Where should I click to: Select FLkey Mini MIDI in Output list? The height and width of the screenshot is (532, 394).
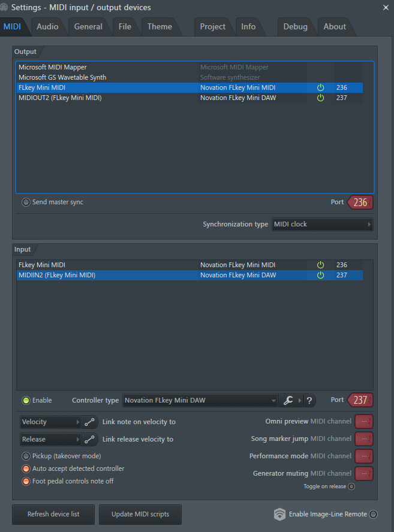coord(190,87)
